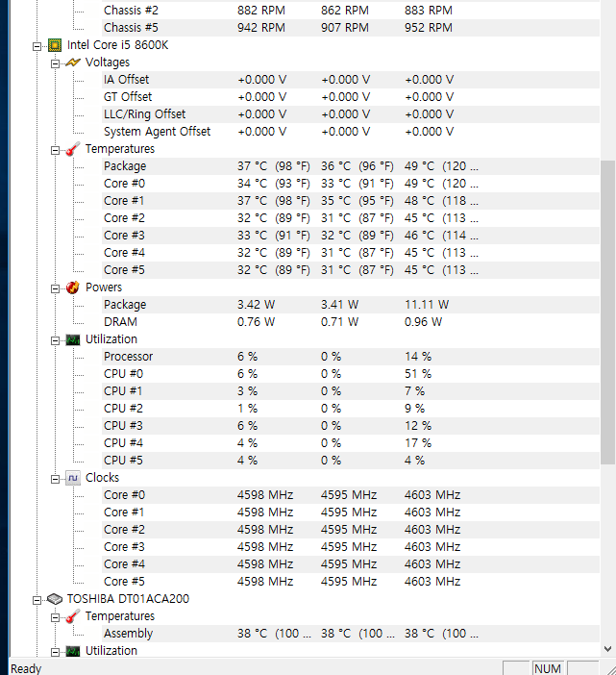Click the Clocks waveform icon

[73, 478]
